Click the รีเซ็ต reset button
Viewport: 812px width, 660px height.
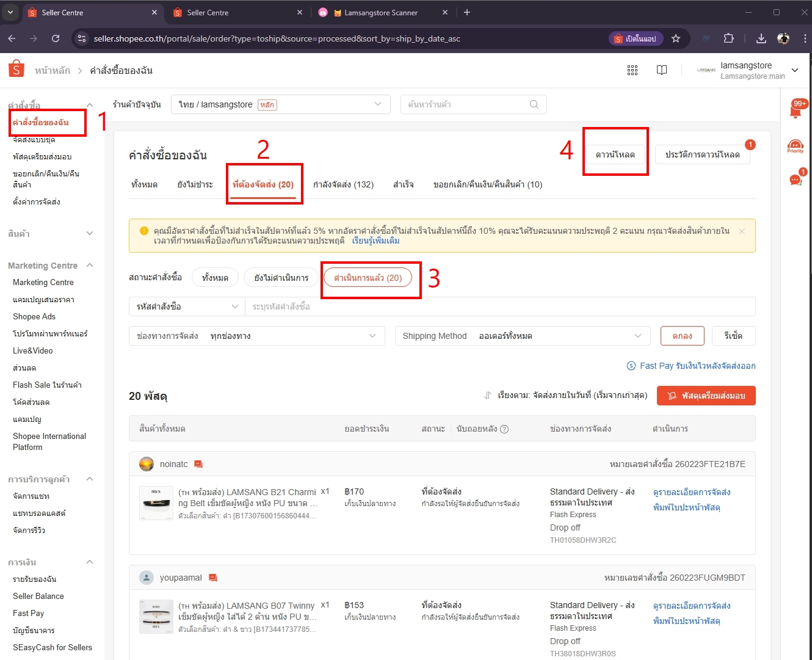[x=733, y=336]
